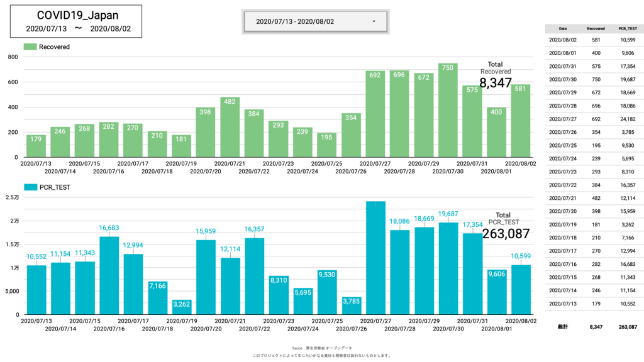Click the 総計 totals row in the table

[594, 327]
